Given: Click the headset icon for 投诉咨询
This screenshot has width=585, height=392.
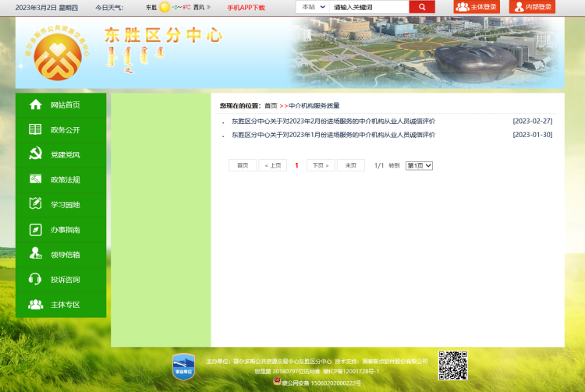Looking at the screenshot, I should tap(35, 279).
